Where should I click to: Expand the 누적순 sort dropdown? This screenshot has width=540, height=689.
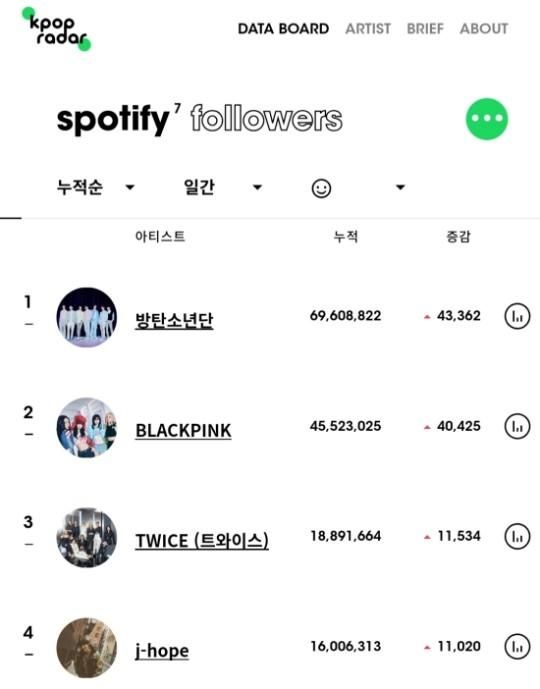coord(130,188)
